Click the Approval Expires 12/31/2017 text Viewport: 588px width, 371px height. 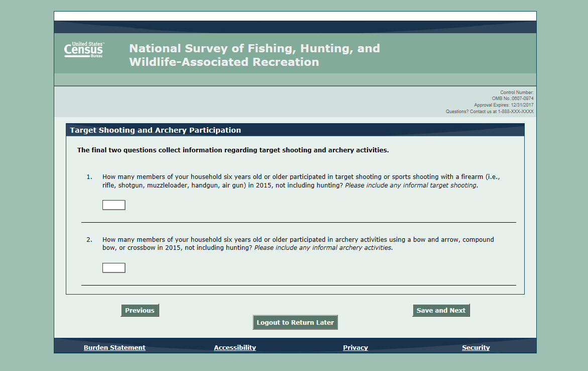point(503,105)
